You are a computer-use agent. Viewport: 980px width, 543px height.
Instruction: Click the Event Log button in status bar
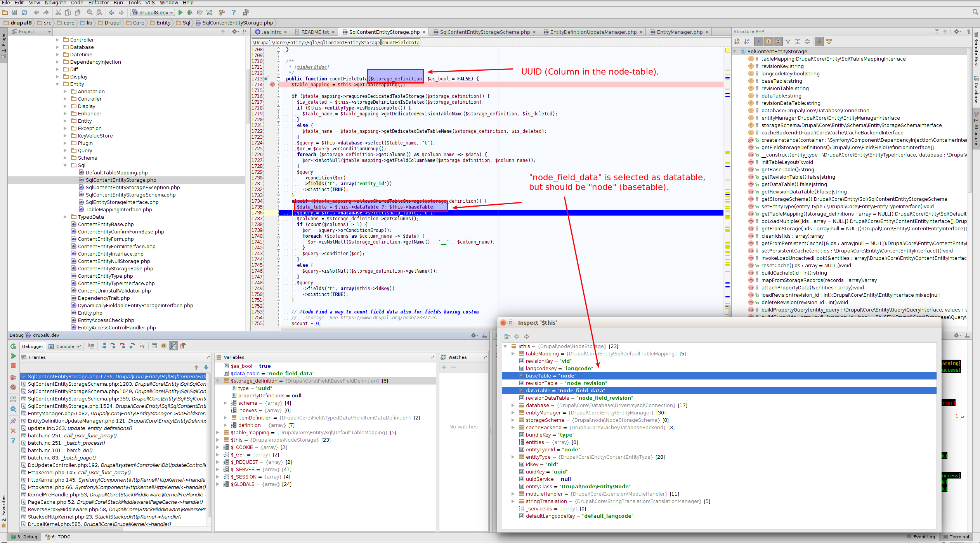pyautogui.click(x=921, y=537)
